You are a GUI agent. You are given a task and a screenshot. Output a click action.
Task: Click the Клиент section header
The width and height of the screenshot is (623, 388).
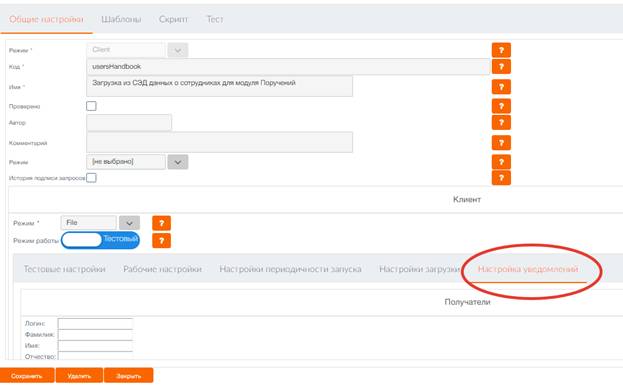tap(467, 199)
